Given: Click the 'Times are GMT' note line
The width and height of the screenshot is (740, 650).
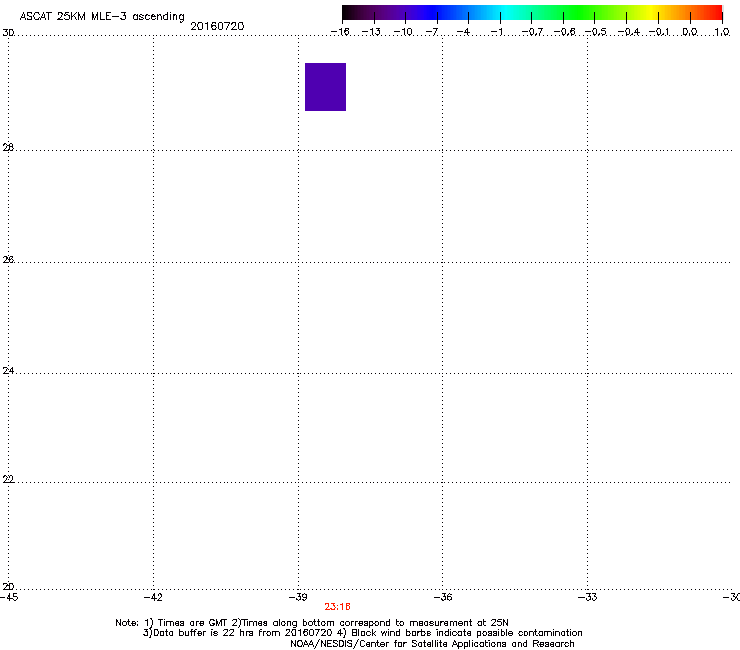Looking at the screenshot, I should 312,623.
